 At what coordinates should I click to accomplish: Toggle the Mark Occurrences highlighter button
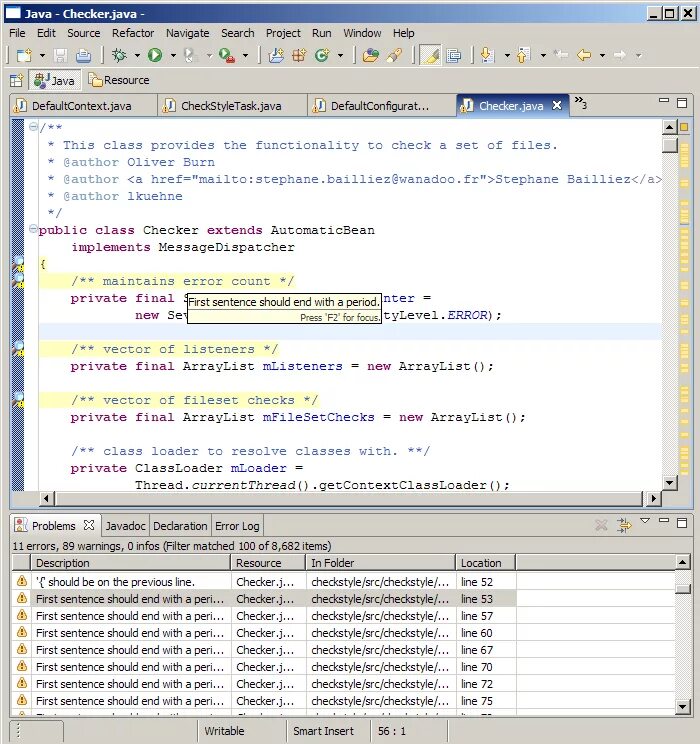pyautogui.click(x=430, y=56)
